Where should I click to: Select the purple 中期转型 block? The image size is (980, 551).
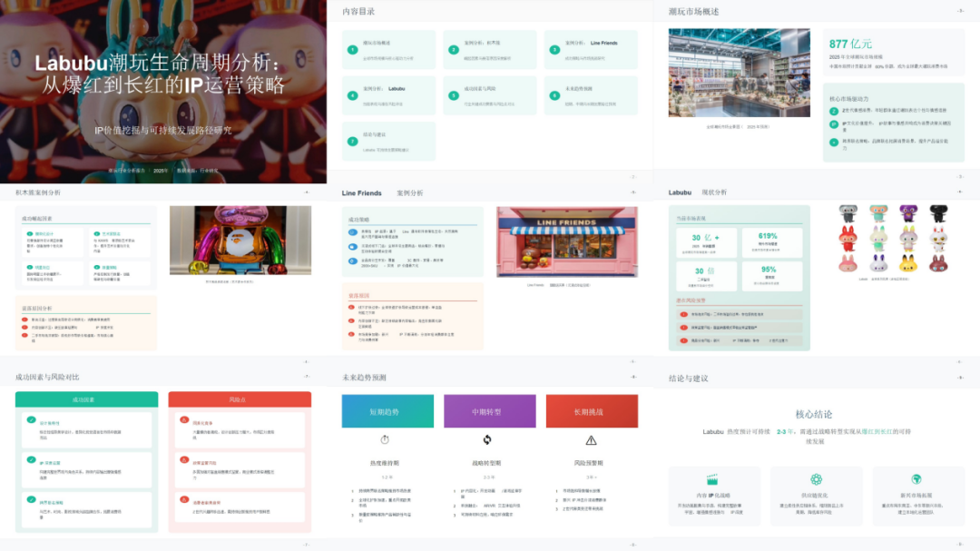(490, 411)
